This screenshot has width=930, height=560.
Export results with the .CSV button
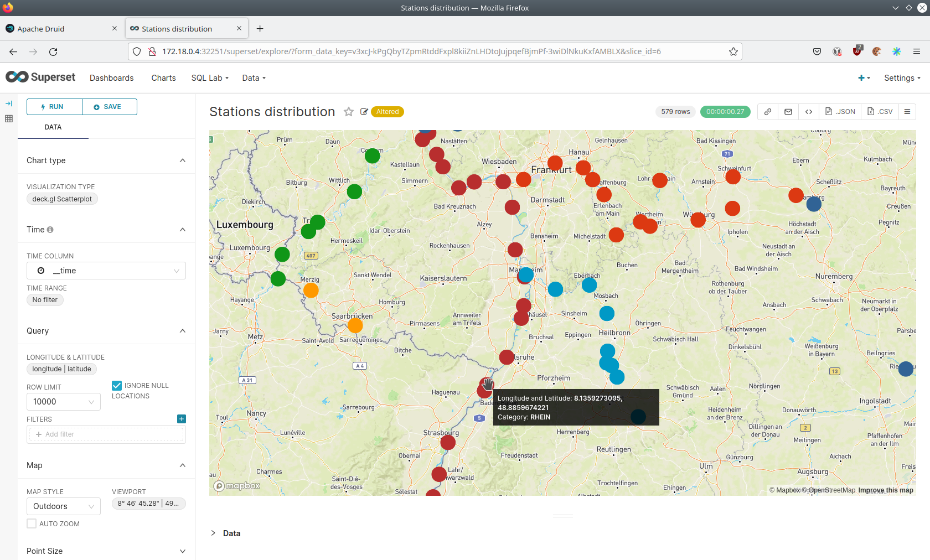[880, 112]
